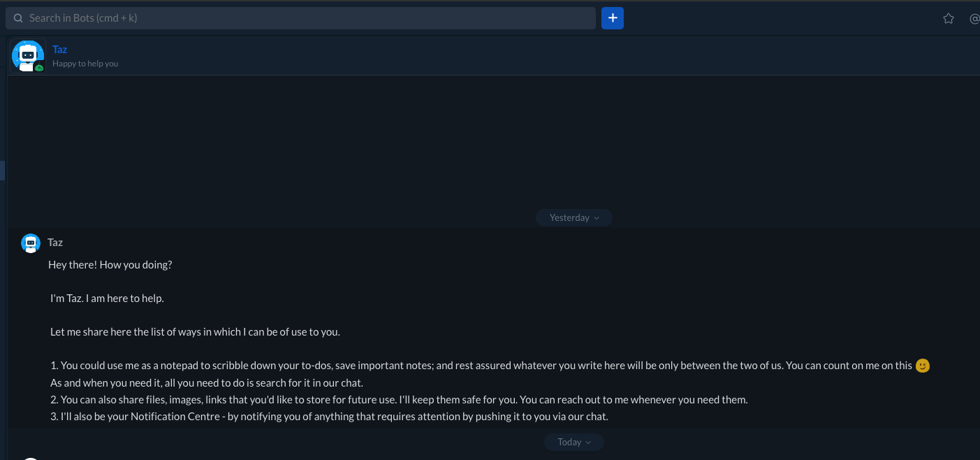980x460 pixels.
Task: Click the magnifier icon in search bar
Action: point(18,18)
